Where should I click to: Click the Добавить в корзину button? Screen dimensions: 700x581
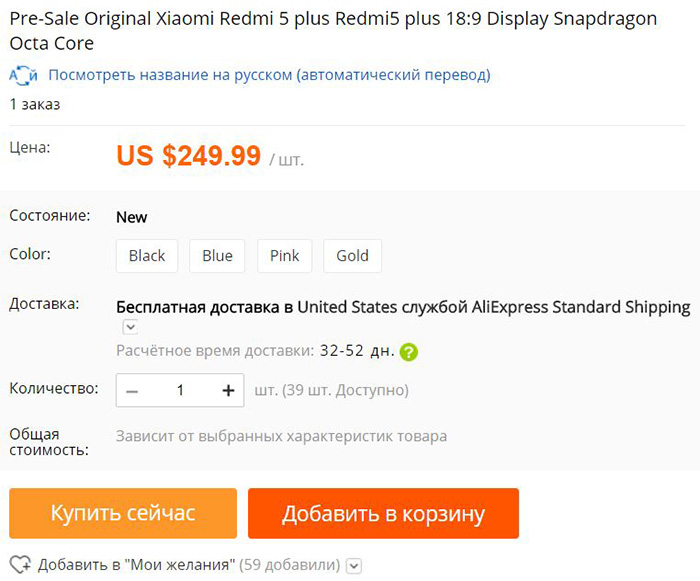(x=383, y=514)
